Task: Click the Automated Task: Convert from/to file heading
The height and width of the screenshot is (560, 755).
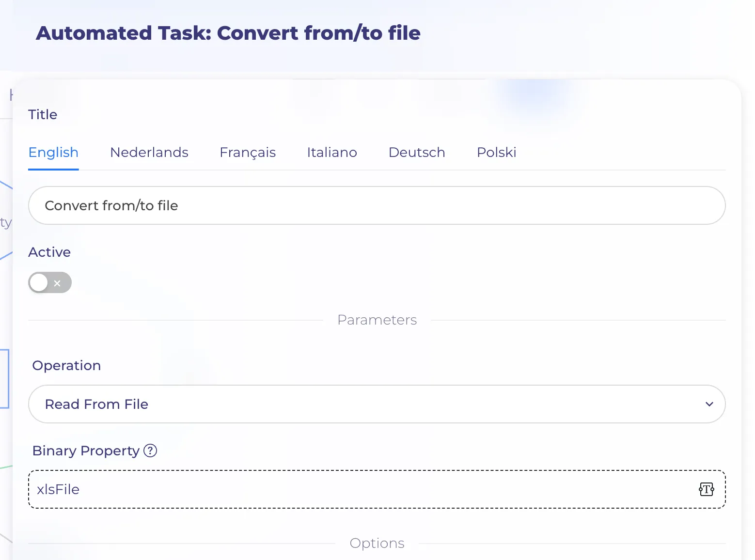Action: pyautogui.click(x=228, y=33)
